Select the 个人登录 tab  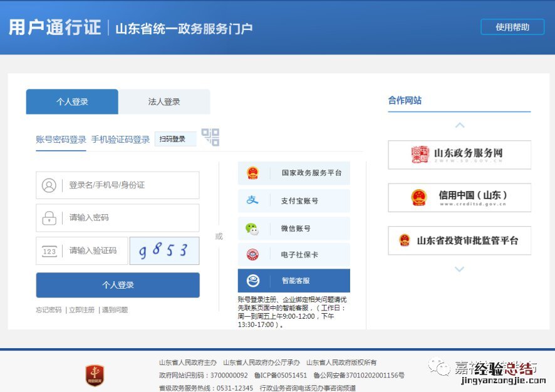click(x=72, y=101)
